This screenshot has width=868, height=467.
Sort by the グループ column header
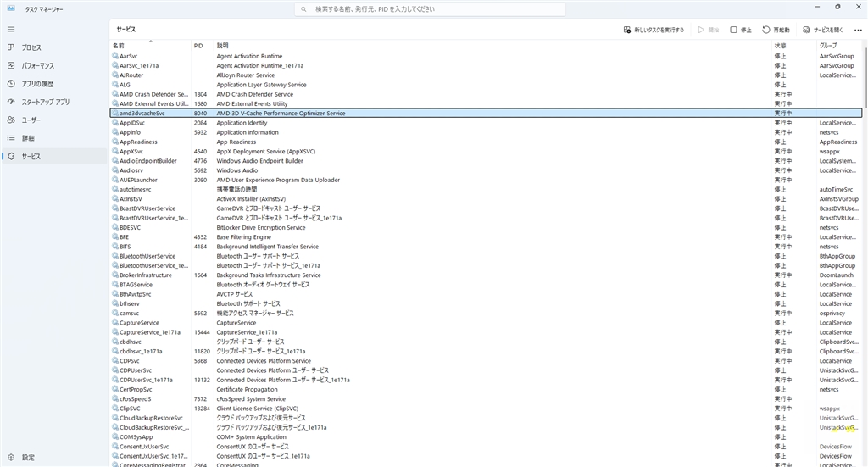838,46
